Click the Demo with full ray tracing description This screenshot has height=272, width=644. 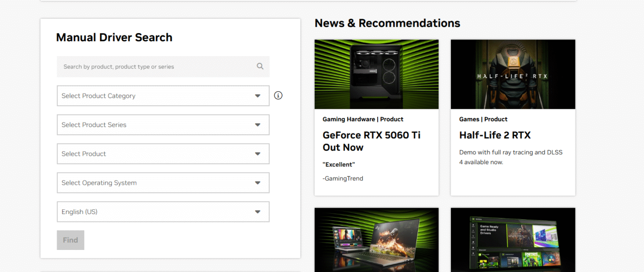point(511,157)
